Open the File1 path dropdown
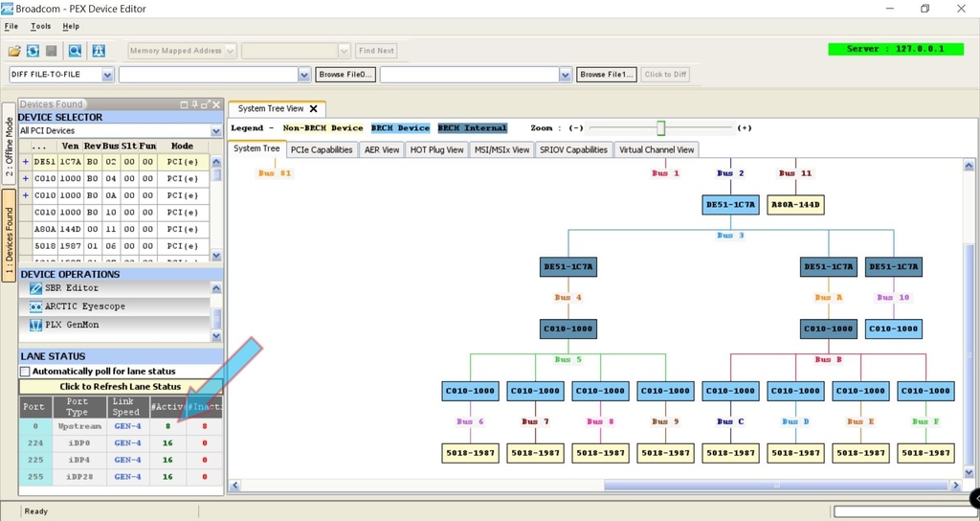Image resolution: width=980 pixels, height=521 pixels. (566, 75)
